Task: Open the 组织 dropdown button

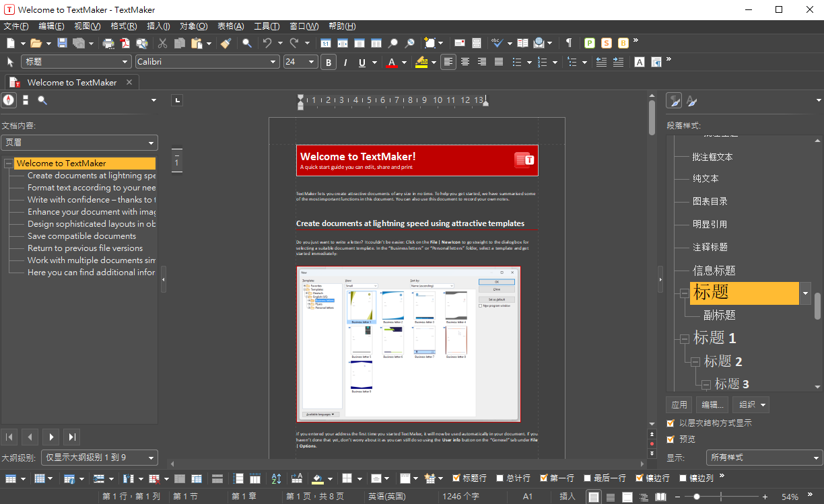Action: click(751, 404)
